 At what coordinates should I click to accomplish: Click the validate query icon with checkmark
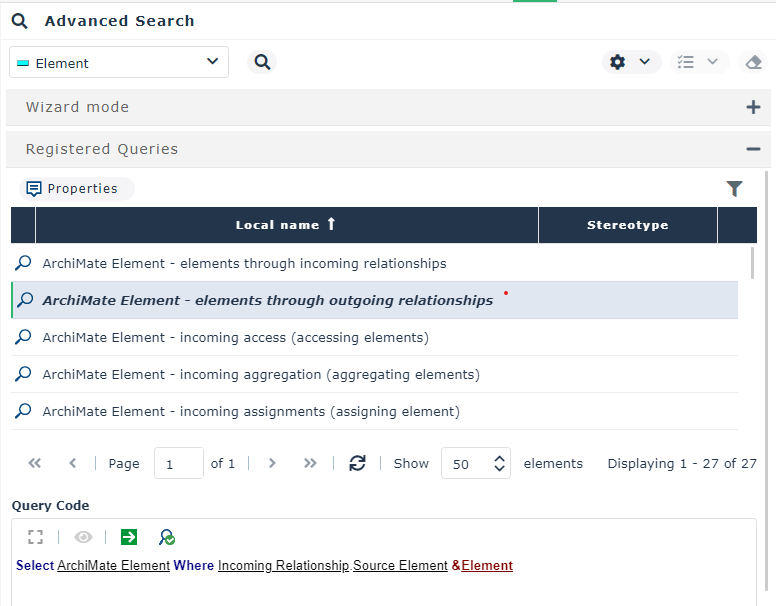[167, 537]
